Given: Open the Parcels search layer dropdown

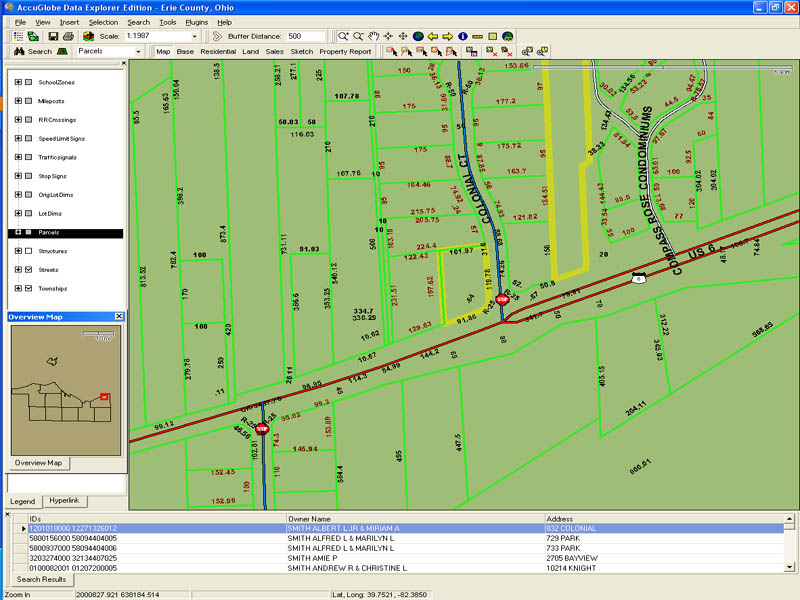Looking at the screenshot, I should (x=138, y=52).
